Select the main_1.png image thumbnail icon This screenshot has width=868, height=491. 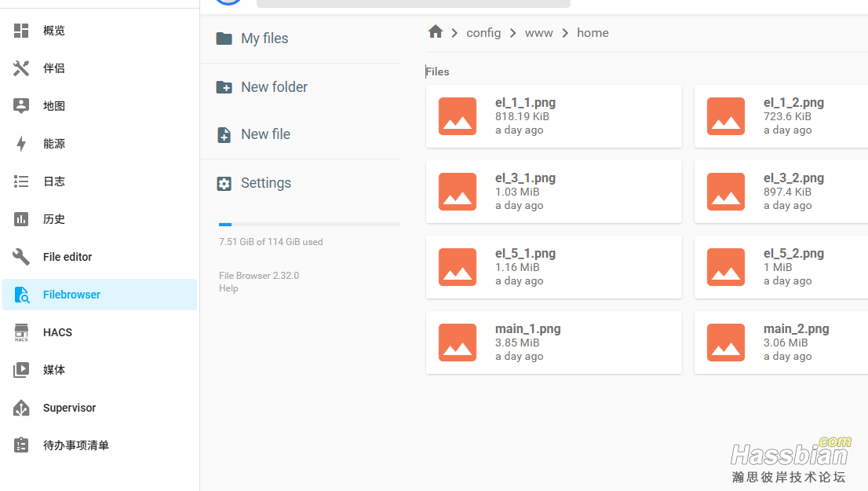(x=458, y=343)
